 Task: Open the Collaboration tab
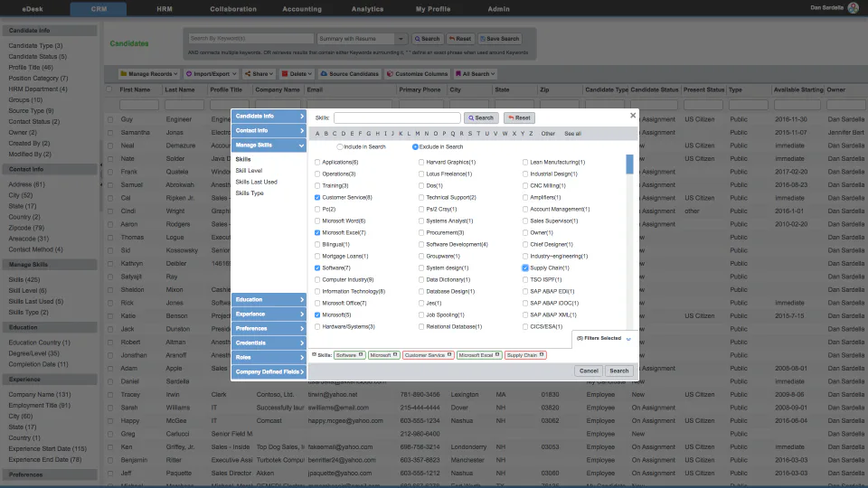pyautogui.click(x=233, y=9)
